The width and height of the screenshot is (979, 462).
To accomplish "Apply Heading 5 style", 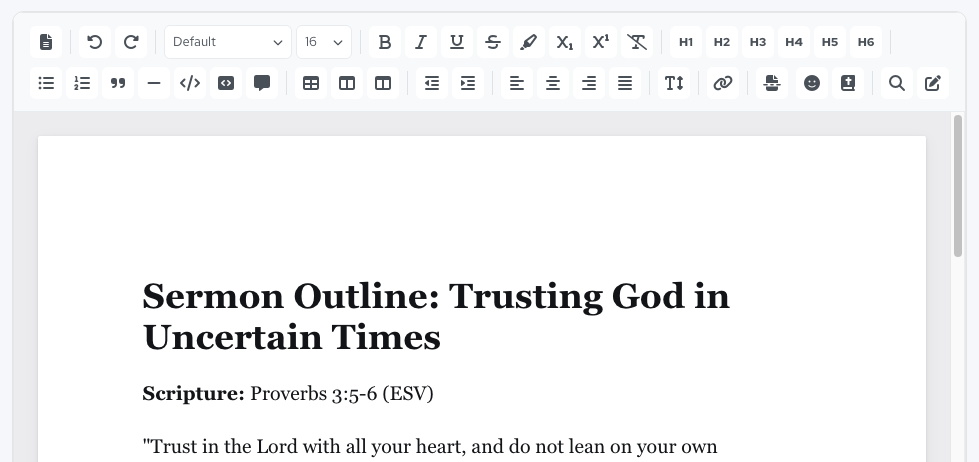I will (x=830, y=42).
